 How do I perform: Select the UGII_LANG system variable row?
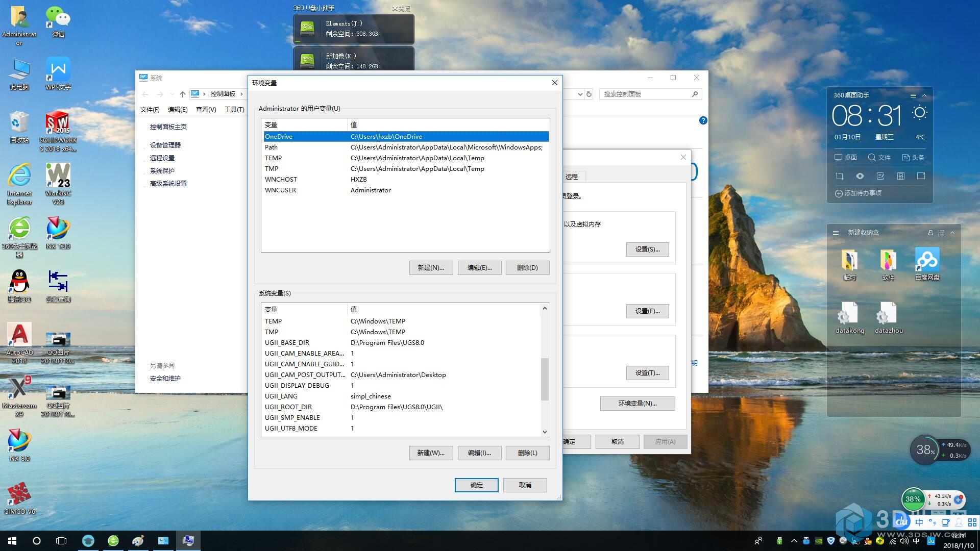click(401, 396)
